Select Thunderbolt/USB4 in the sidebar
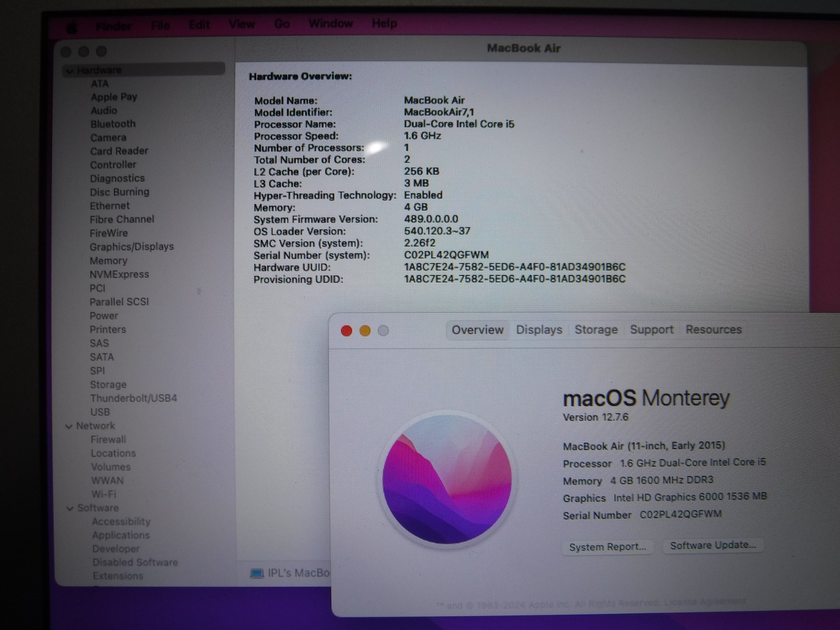 click(133, 398)
